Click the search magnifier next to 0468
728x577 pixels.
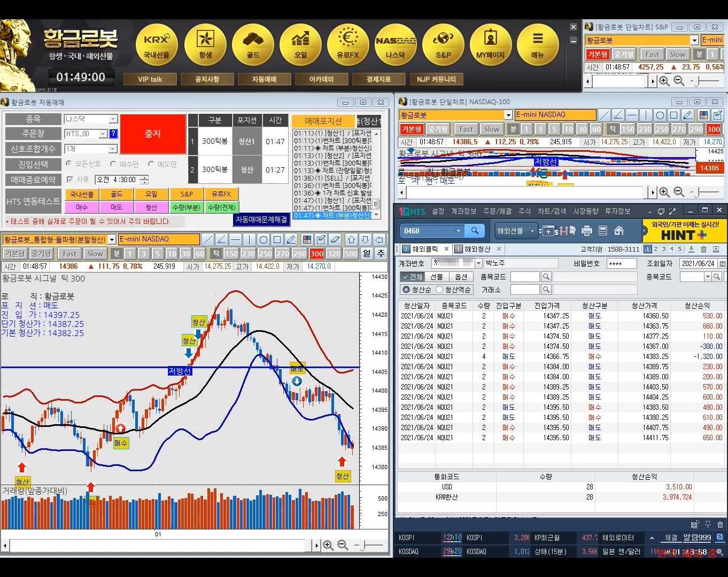point(475,230)
